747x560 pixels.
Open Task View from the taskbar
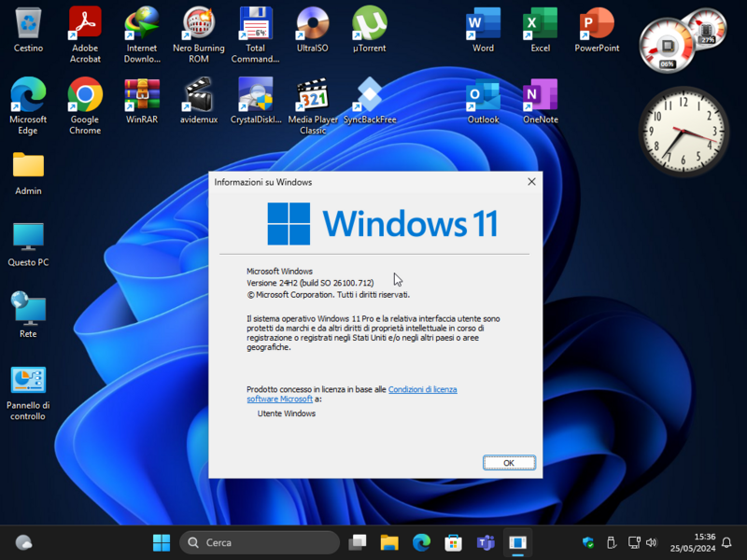pyautogui.click(x=358, y=542)
